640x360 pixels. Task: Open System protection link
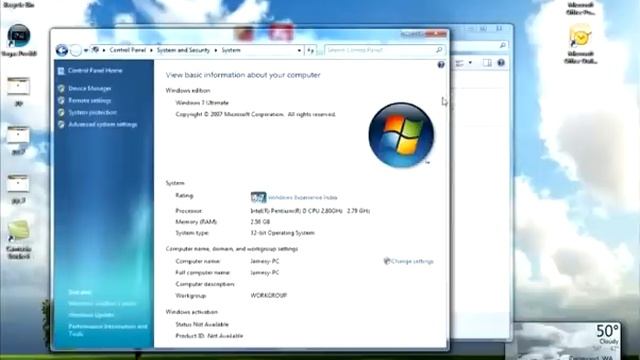(x=92, y=112)
